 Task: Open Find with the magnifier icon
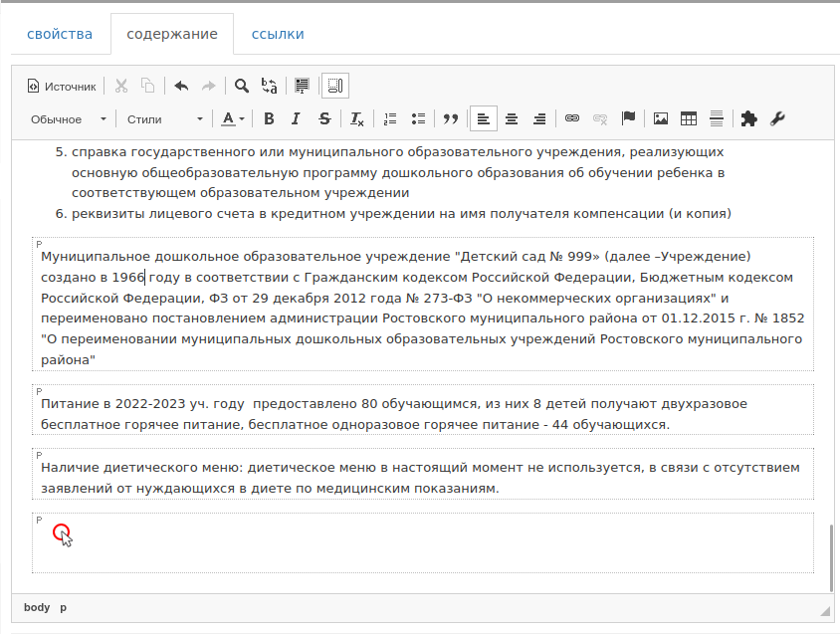tap(242, 86)
